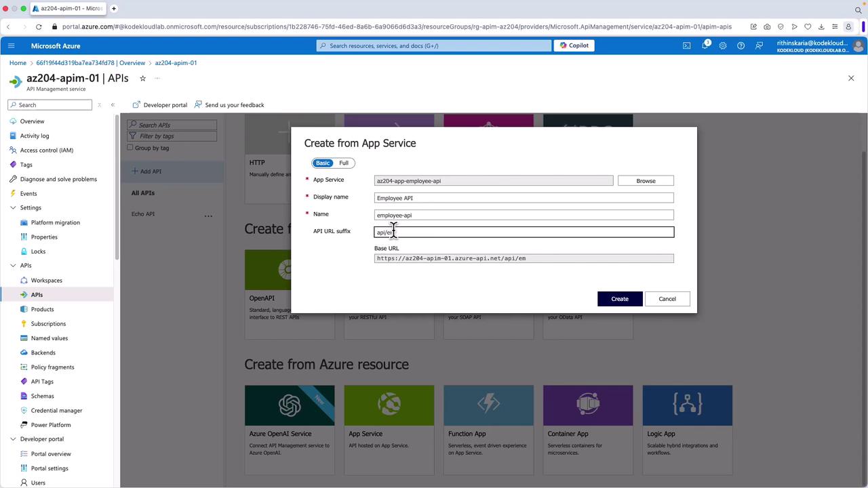This screenshot has width=868, height=488.
Task: Open a new browser tab
Action: coord(114,9)
